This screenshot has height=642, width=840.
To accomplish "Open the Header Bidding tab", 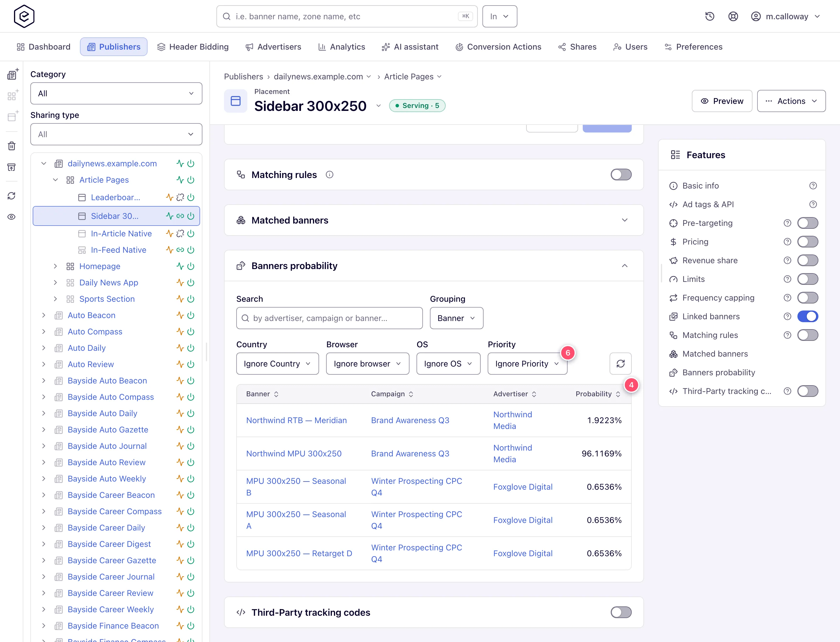I will (193, 47).
